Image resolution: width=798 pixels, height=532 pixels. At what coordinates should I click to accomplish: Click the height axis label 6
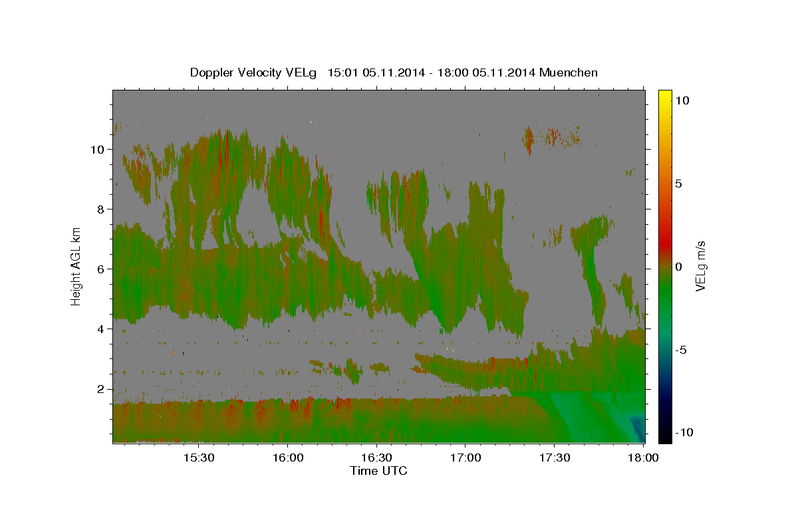pyautogui.click(x=102, y=269)
